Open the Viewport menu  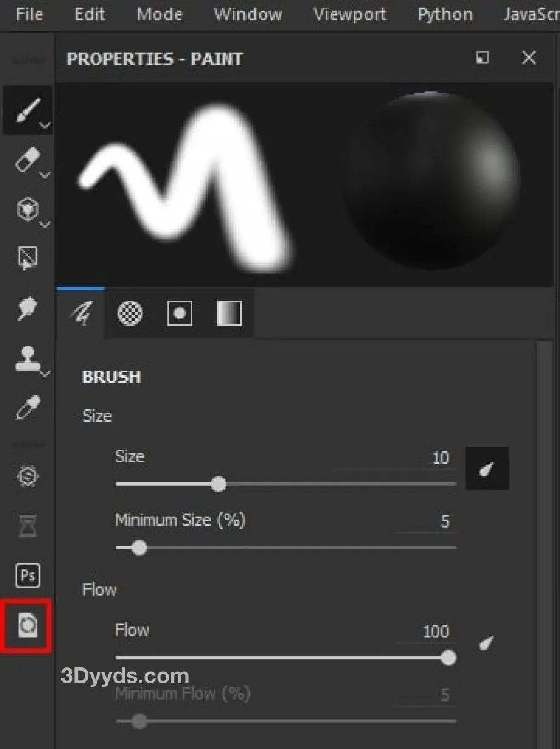click(x=349, y=15)
